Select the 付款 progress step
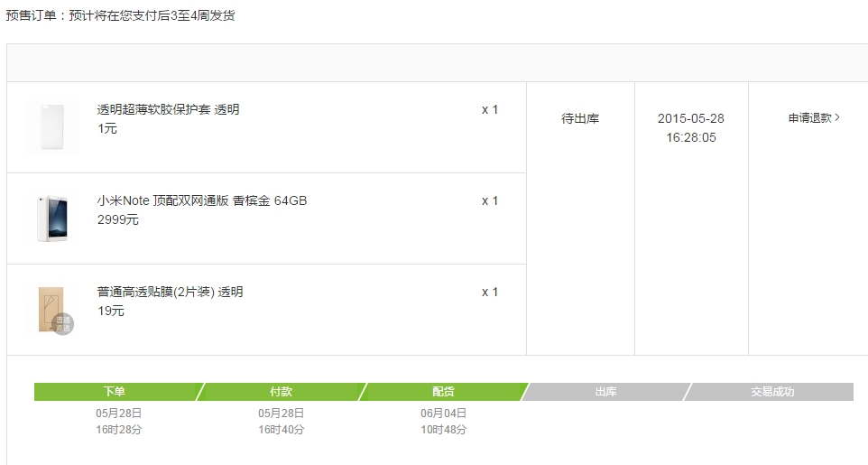The width and height of the screenshot is (868, 465). point(282,392)
